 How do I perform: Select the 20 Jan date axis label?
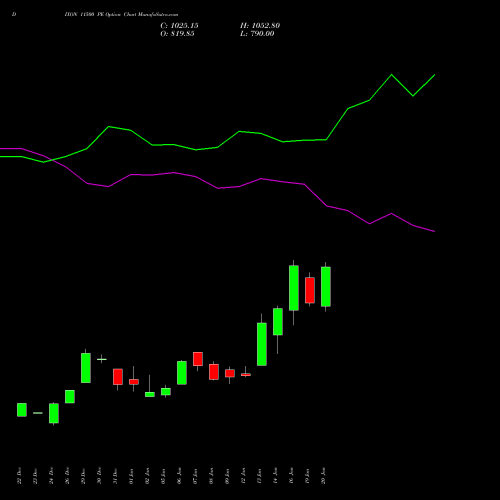[323, 476]
